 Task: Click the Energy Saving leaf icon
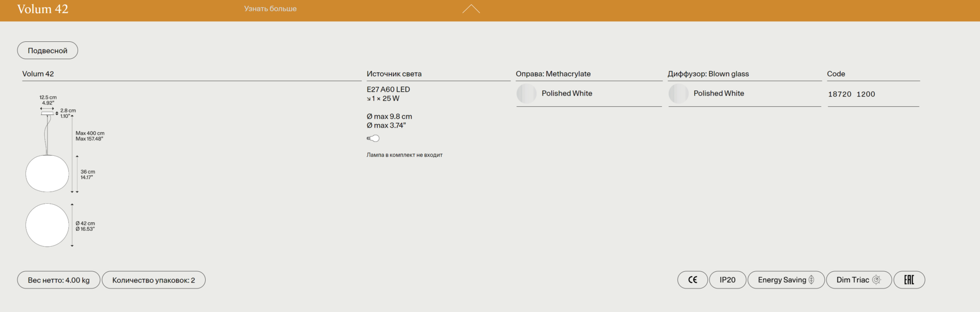point(812,280)
